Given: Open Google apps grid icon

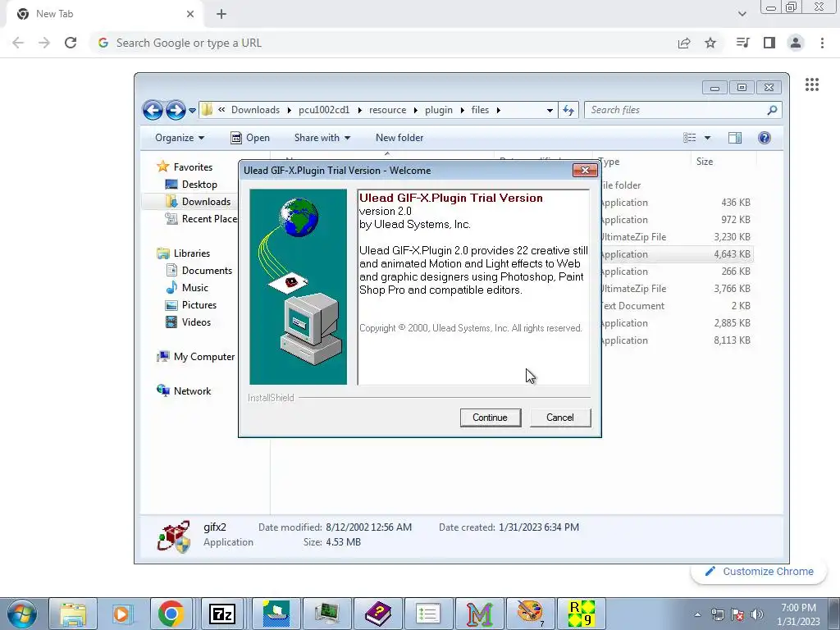Looking at the screenshot, I should tap(812, 84).
